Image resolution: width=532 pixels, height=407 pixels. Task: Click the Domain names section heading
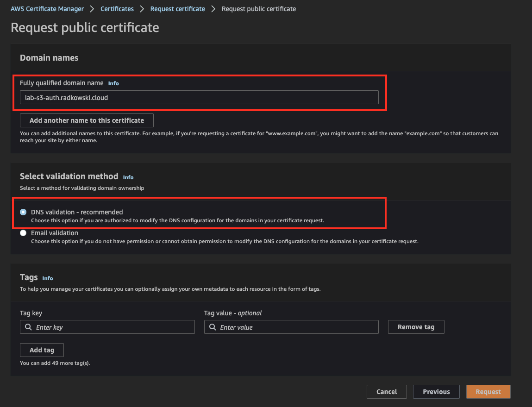click(x=49, y=58)
